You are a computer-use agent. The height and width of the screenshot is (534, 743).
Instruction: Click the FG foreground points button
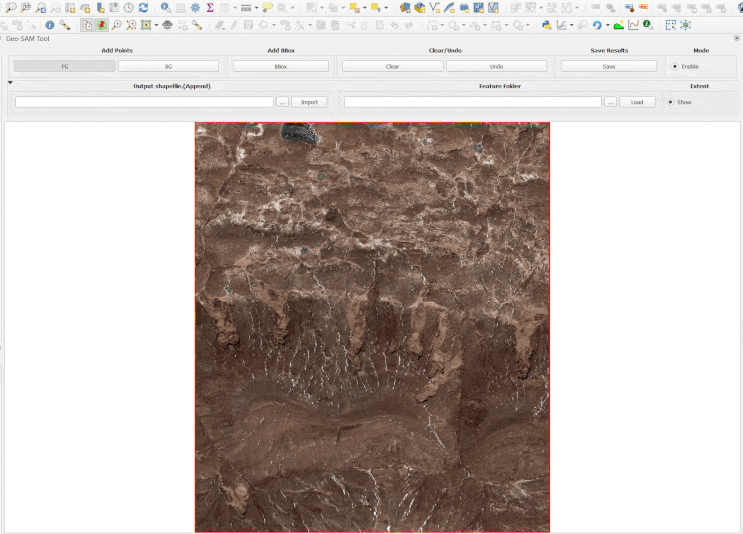point(64,66)
